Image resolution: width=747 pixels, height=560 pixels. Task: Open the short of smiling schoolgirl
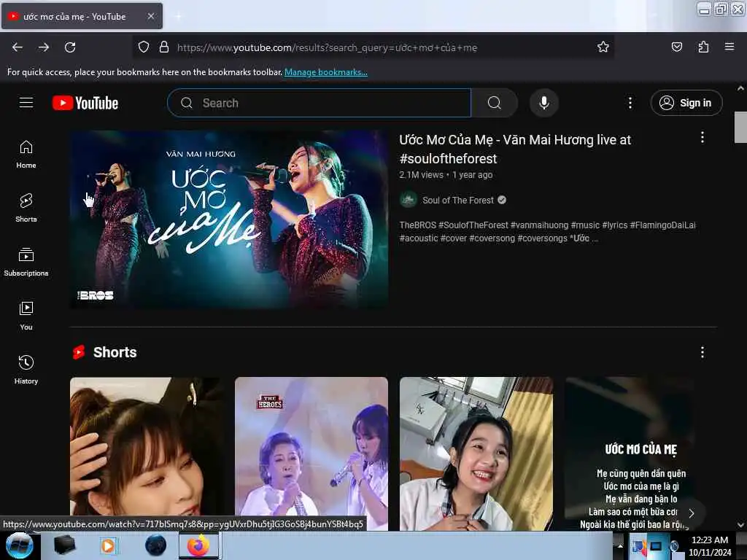coord(476,454)
